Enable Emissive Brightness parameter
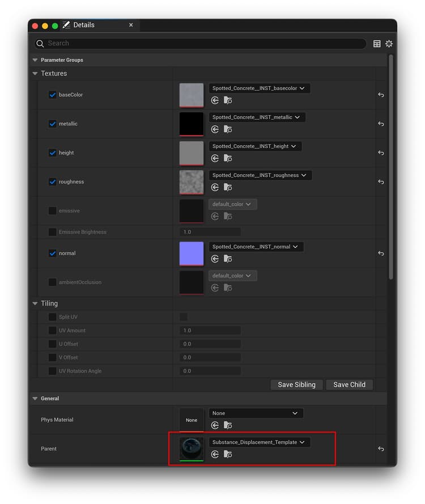The width and height of the screenshot is (425, 504). pos(52,232)
